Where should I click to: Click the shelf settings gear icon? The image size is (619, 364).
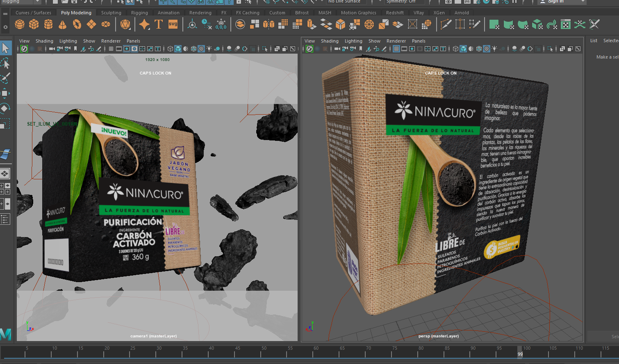pyautogui.click(x=5, y=27)
